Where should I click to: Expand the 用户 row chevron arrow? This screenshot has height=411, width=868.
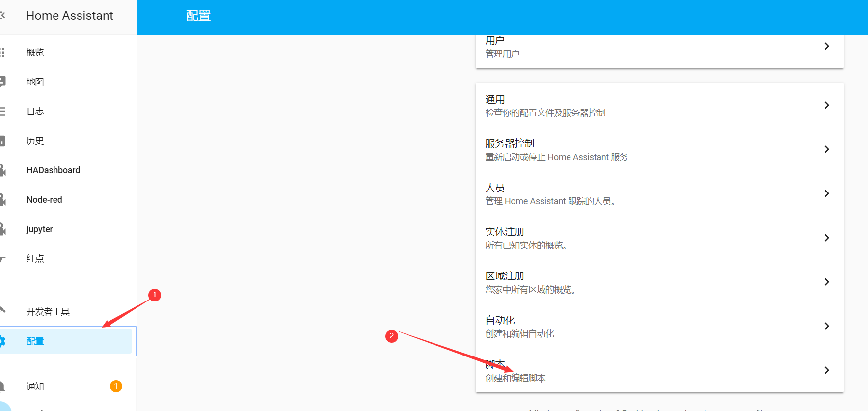click(x=827, y=46)
